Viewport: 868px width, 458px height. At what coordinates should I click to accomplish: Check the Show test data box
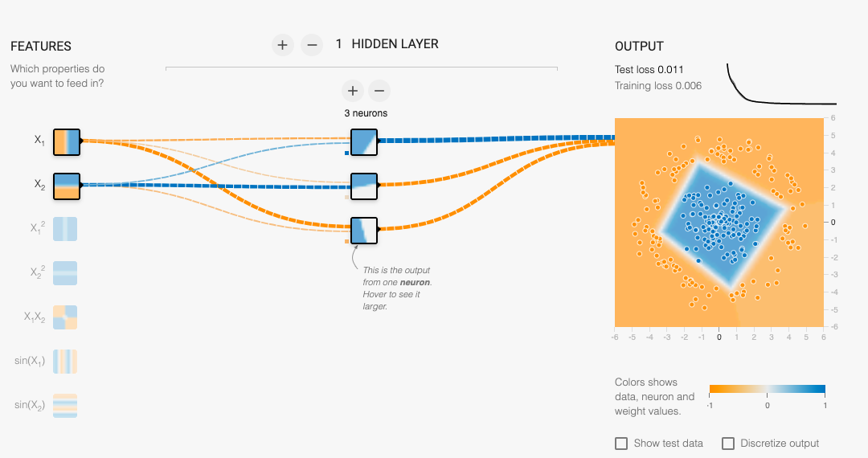click(x=621, y=444)
